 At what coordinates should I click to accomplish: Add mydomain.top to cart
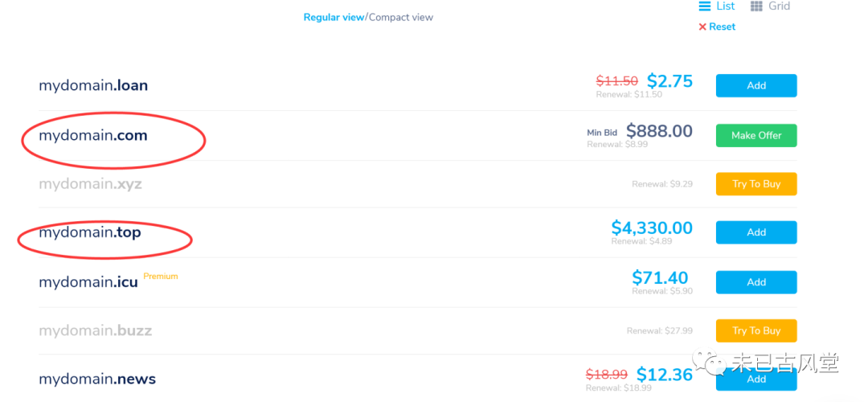756,232
